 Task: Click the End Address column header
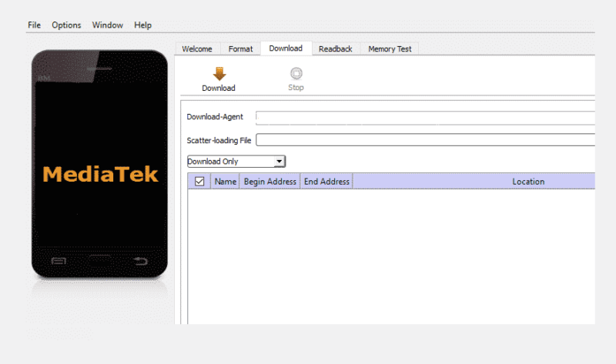[x=326, y=182]
